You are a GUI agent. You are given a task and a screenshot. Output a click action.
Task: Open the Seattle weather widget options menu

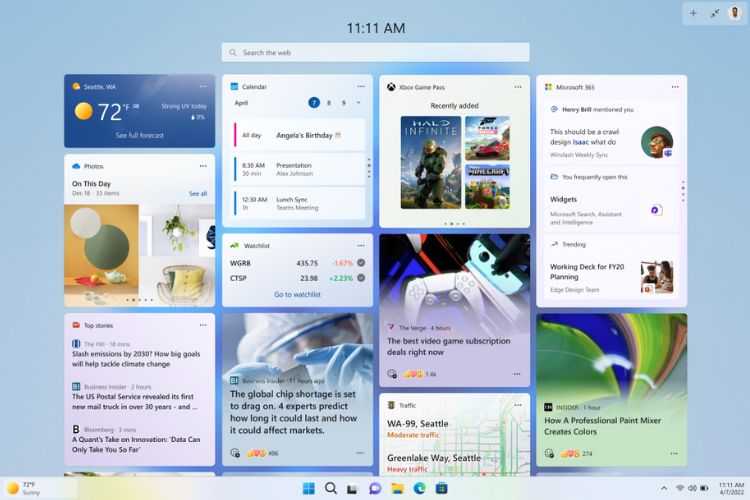203,87
